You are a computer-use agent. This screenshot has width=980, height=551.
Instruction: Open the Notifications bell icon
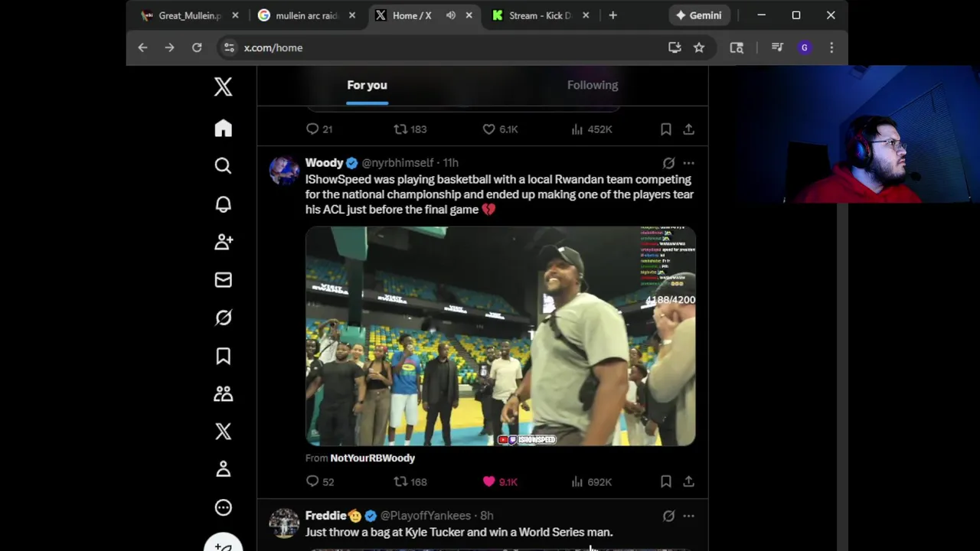pyautogui.click(x=223, y=204)
